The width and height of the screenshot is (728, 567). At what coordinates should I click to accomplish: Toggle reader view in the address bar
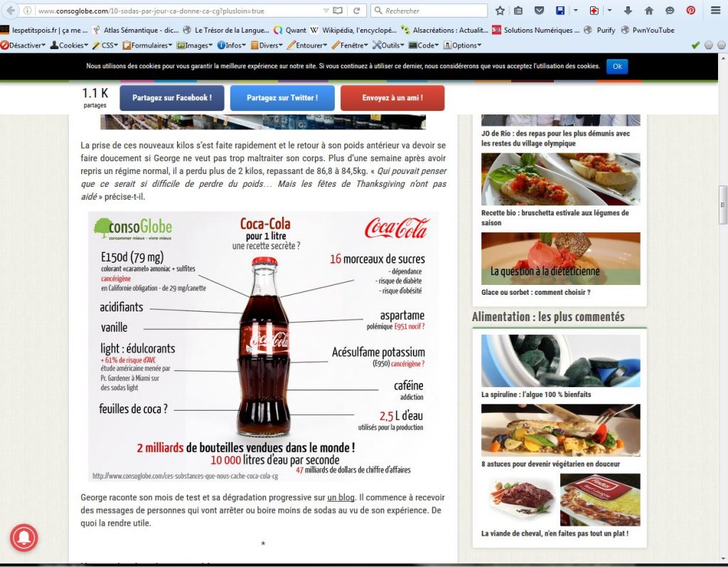click(x=338, y=11)
